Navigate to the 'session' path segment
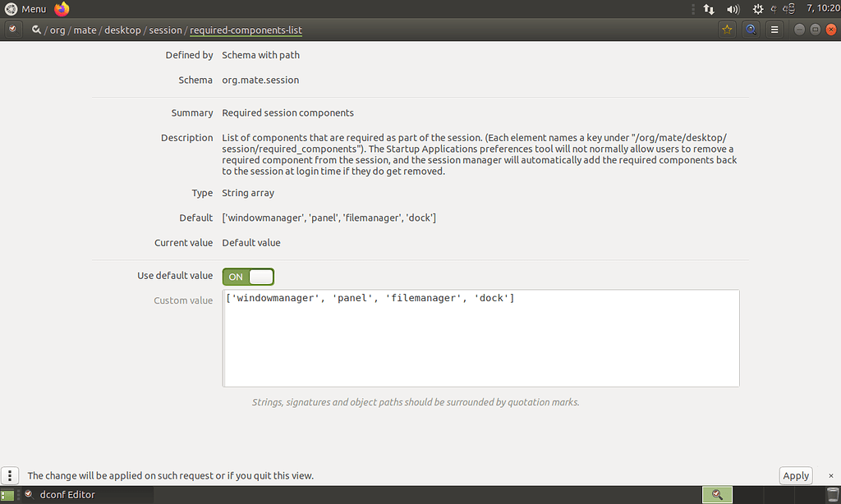 (x=165, y=30)
